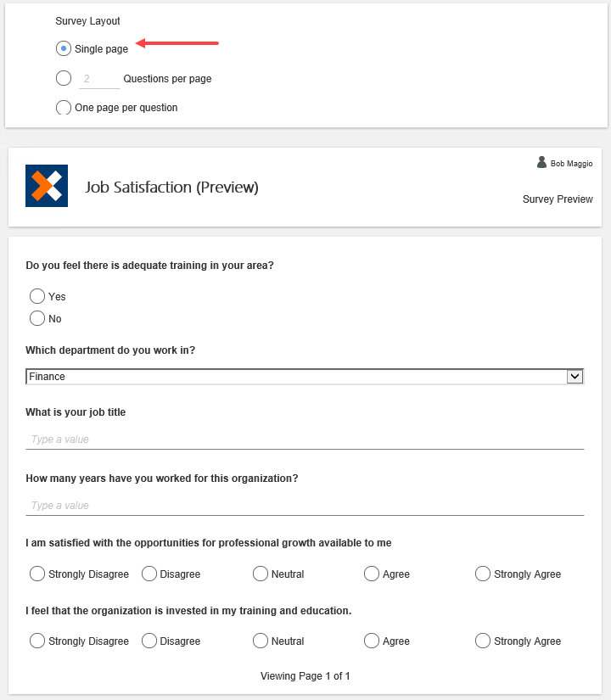Viewport: 611px width, 700px height.
Task: Click the questions per page number field
Action: click(x=98, y=77)
